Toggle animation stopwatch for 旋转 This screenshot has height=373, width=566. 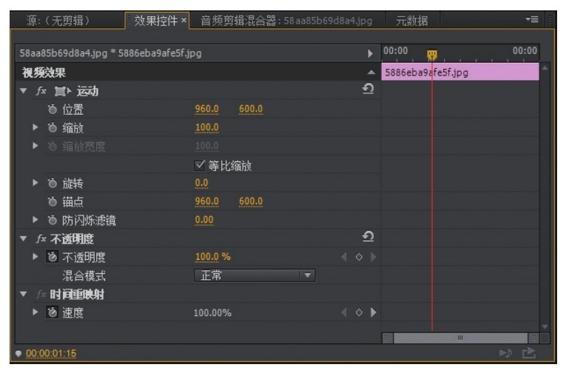point(53,183)
